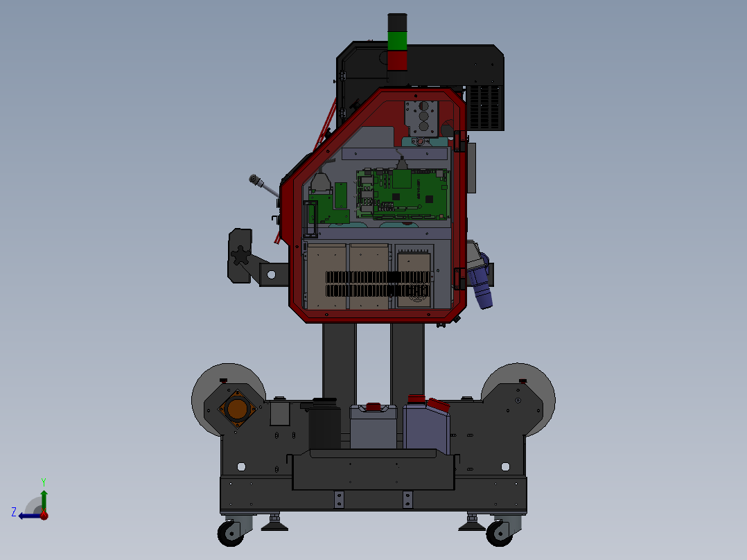The width and height of the screenshot is (747, 560).
Task: Select the red segment of the signal tower
Action: 397,60
